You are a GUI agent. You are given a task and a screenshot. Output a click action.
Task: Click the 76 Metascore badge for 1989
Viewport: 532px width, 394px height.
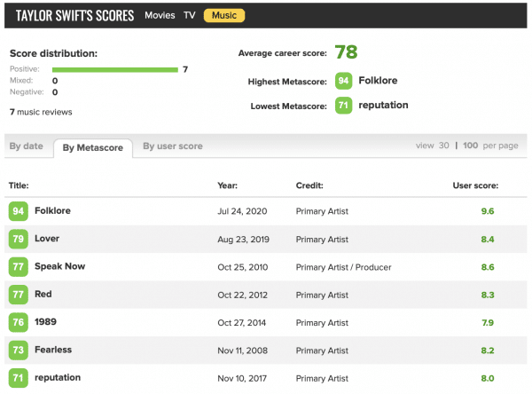click(x=18, y=322)
